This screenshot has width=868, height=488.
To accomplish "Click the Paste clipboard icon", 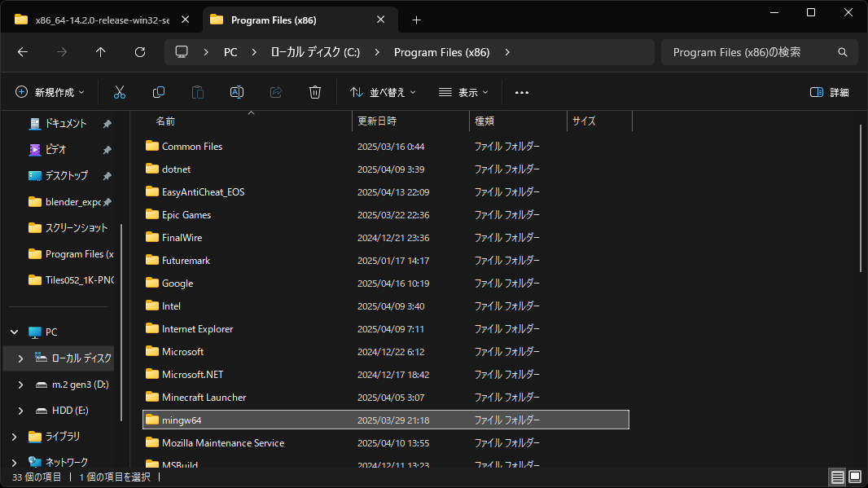I will pyautogui.click(x=198, y=93).
